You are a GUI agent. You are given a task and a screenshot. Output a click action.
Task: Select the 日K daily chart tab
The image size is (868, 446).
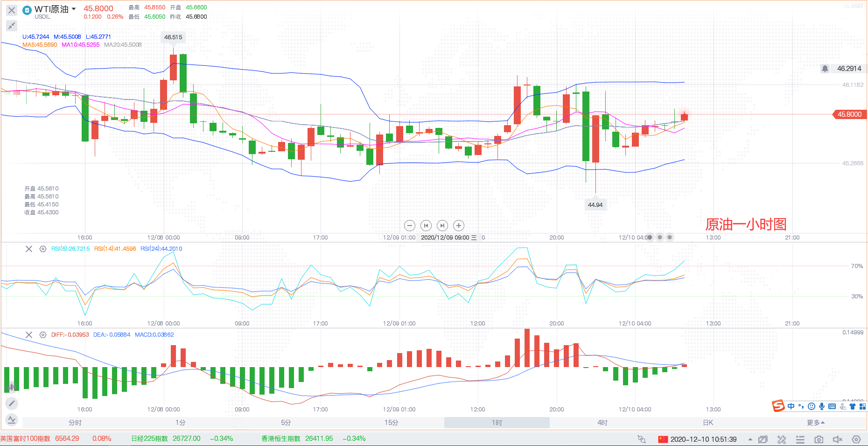708,423
